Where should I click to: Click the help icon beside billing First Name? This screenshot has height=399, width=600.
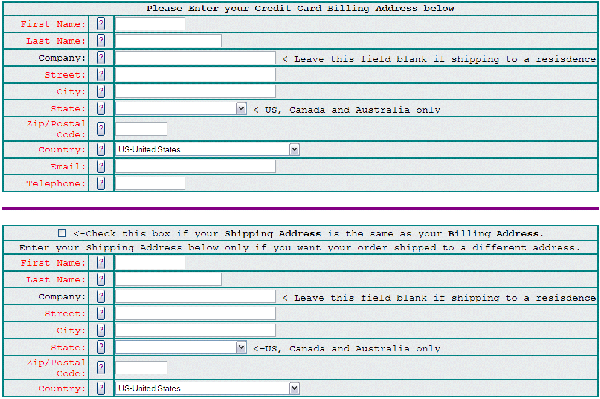[101, 24]
